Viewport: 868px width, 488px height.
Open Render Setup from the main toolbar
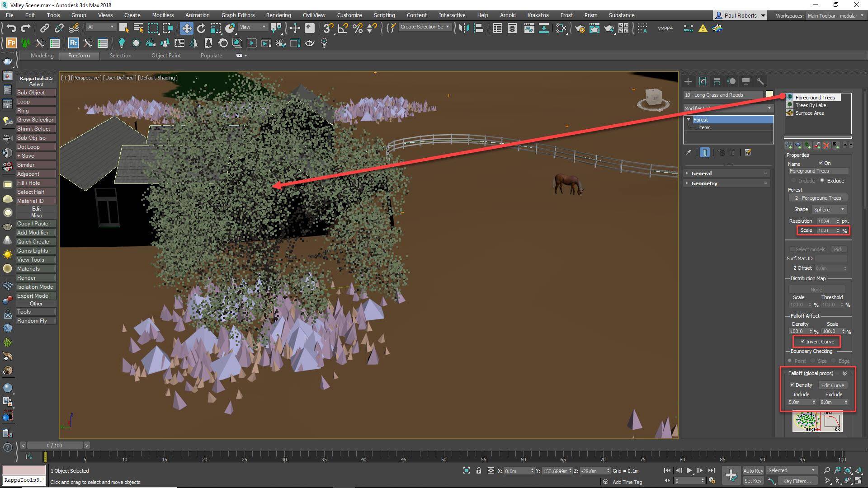tap(580, 28)
